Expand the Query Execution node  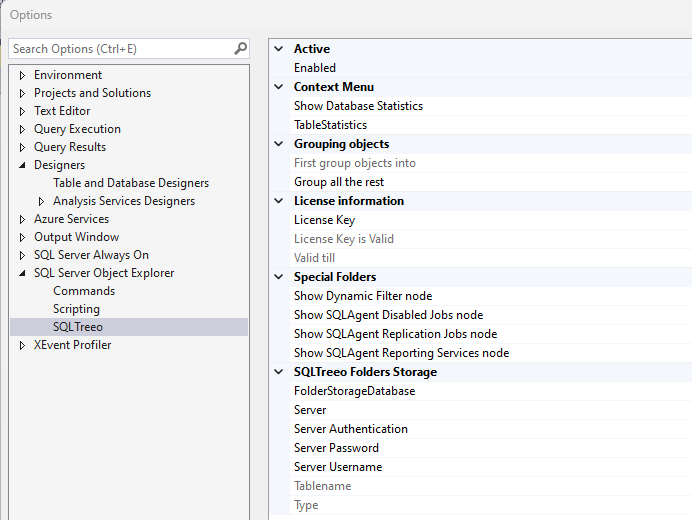23,129
